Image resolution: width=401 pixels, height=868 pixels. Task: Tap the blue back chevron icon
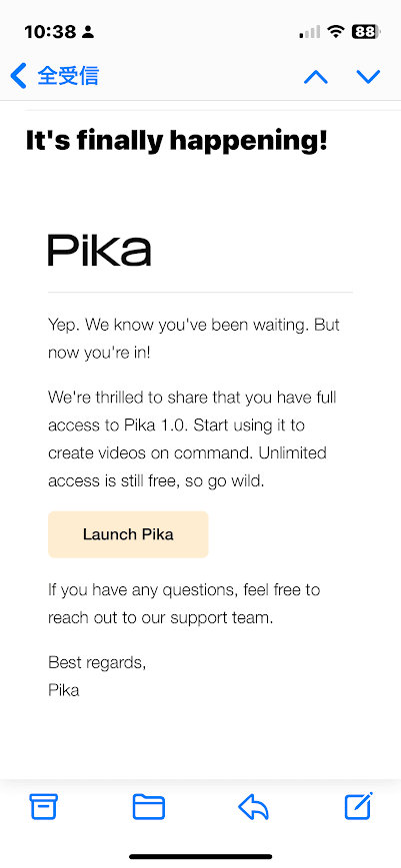point(18,75)
